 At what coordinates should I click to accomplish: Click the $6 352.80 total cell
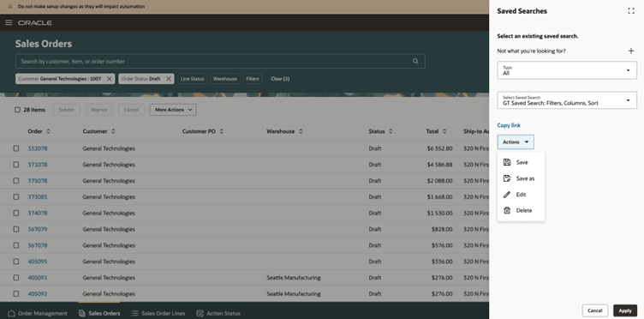point(439,148)
